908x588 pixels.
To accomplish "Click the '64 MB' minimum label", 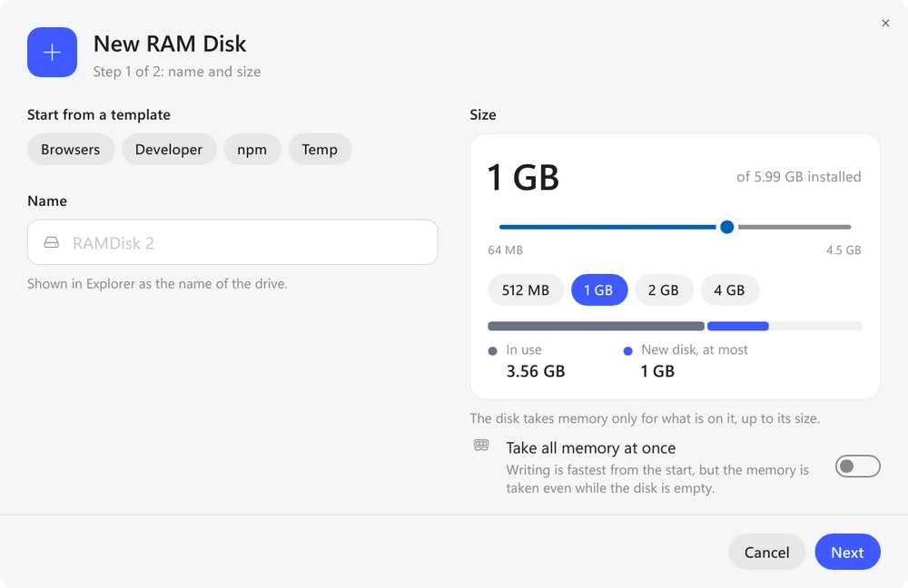I will coord(506,250).
